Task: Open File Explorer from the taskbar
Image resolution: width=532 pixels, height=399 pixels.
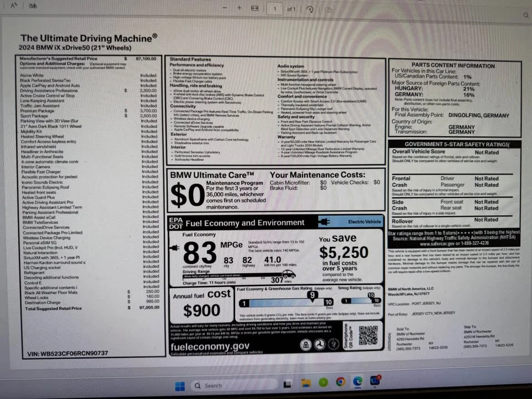Action: coord(306,383)
